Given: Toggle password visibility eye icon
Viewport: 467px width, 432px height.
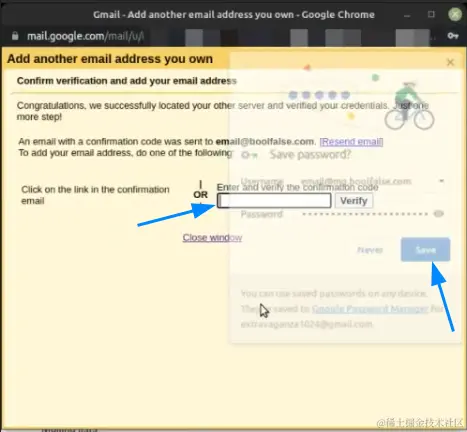Looking at the screenshot, I should point(438,214).
